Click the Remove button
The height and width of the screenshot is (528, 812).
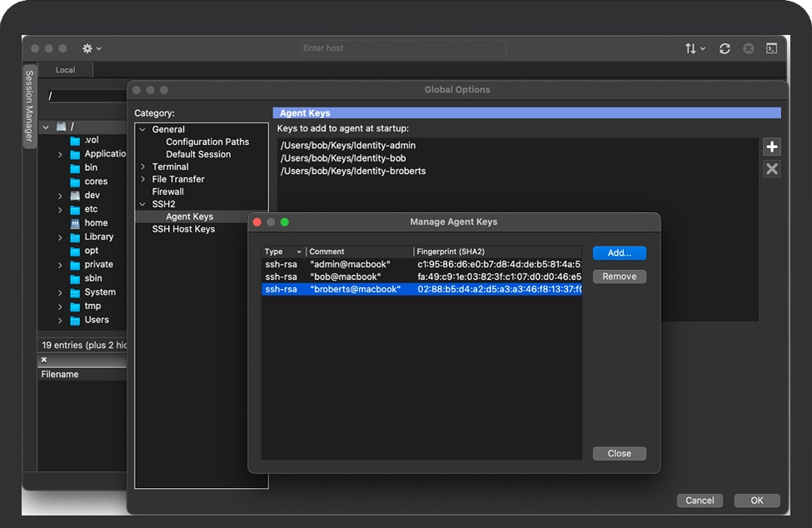[x=619, y=276]
